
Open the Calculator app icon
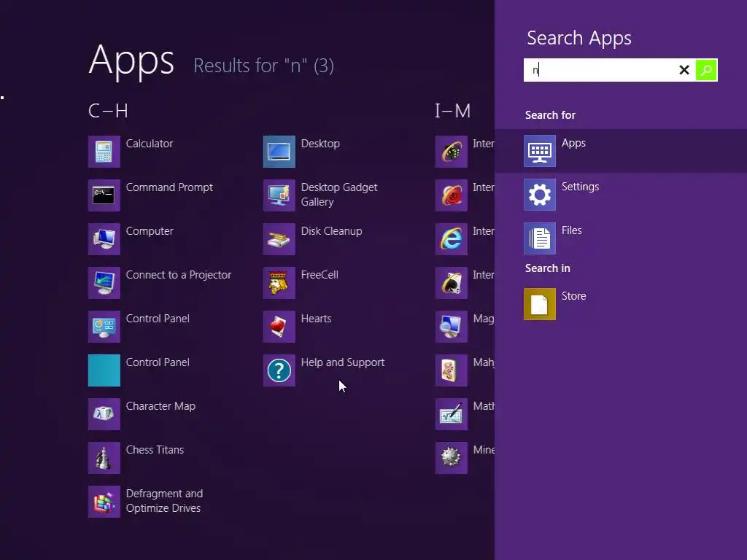click(x=104, y=152)
